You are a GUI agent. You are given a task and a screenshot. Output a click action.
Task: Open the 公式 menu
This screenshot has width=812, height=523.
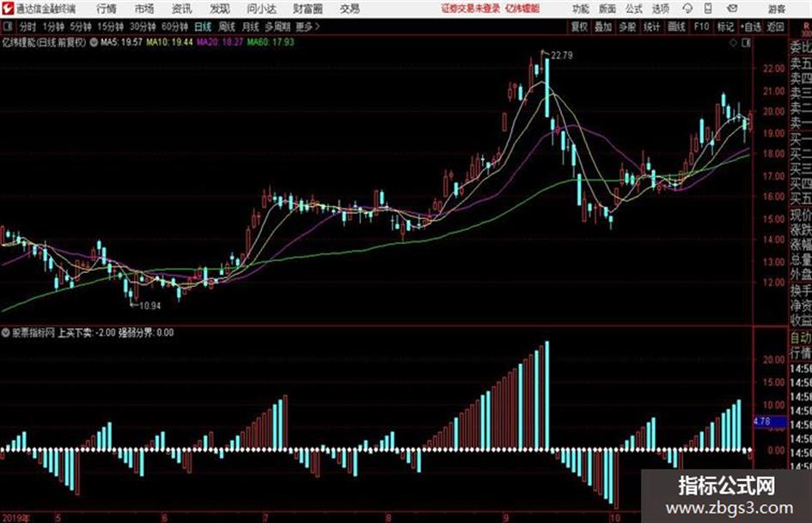(x=633, y=9)
